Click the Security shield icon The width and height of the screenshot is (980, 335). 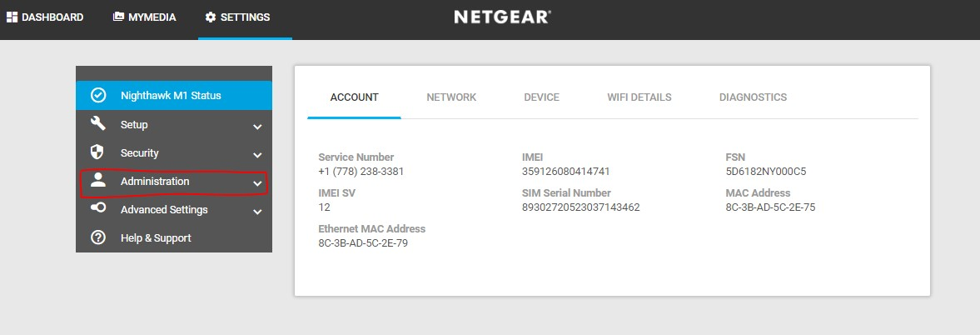[98, 152]
